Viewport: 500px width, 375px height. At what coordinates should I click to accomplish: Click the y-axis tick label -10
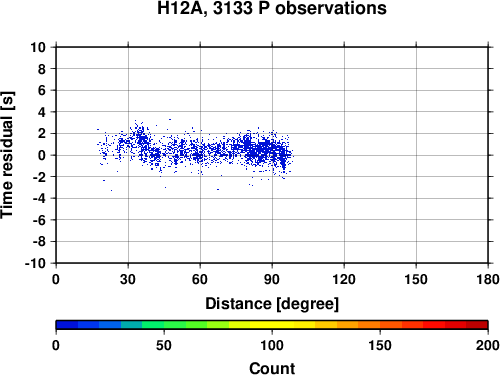pyautogui.click(x=35, y=263)
